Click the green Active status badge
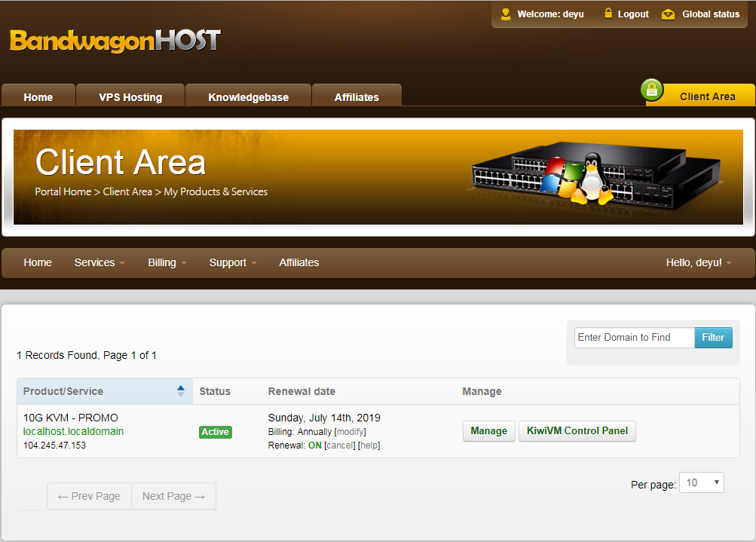 coord(216,432)
